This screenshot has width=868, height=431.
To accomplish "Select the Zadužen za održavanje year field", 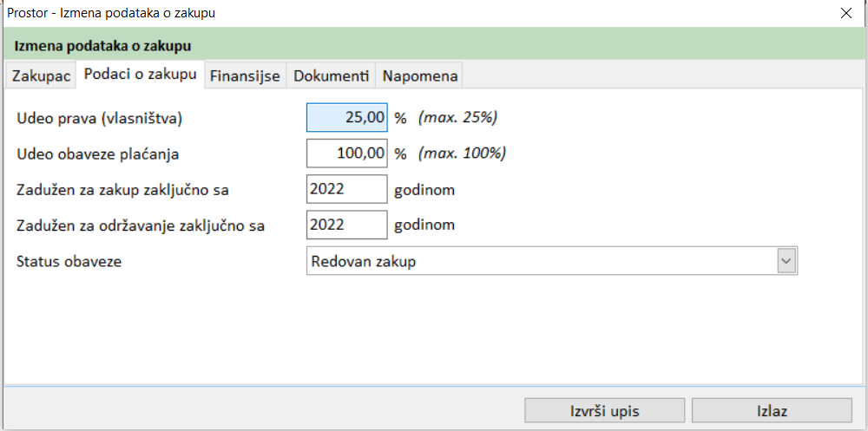I will point(346,225).
